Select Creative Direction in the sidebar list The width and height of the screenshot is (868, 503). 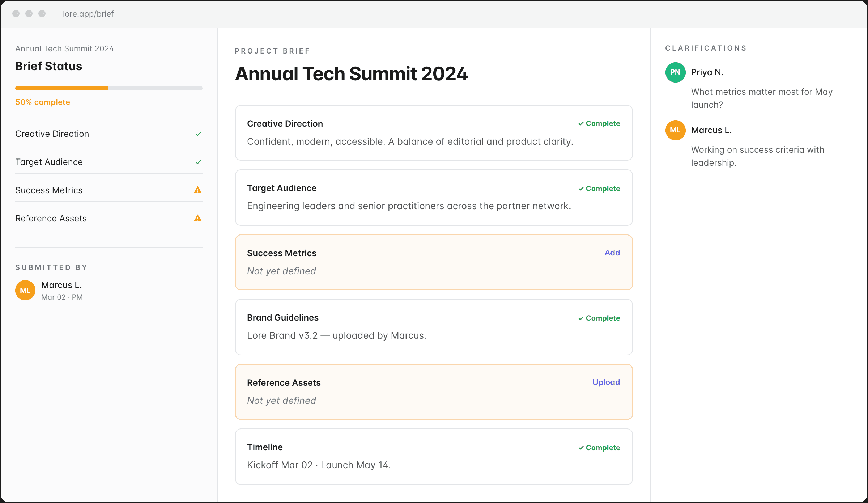click(x=52, y=134)
